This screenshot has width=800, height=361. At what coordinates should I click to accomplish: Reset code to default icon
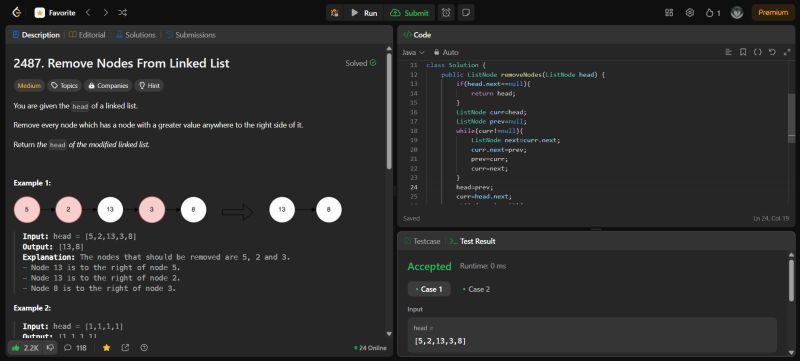pos(772,52)
